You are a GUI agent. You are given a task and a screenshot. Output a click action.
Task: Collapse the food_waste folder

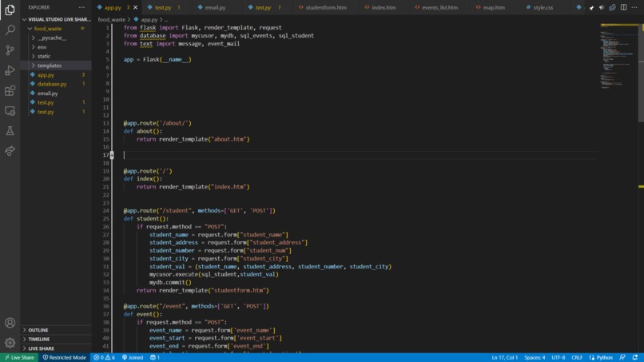point(48,29)
